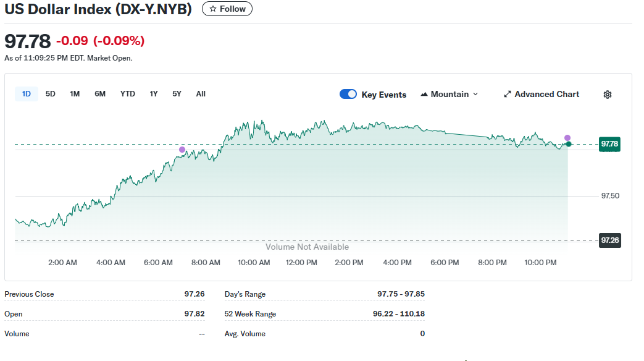Switch chart to YTD range
This screenshot has height=361, width=644.
tap(128, 94)
